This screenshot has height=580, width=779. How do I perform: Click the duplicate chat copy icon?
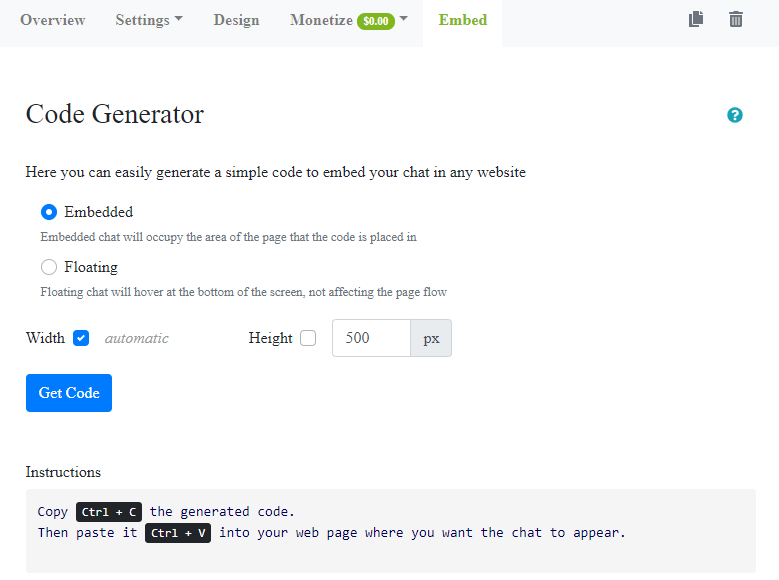tap(696, 19)
